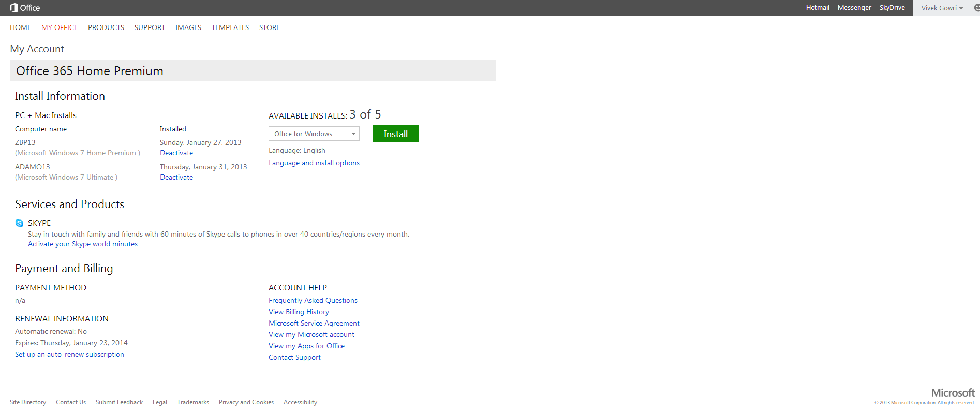Open the Legal footer link
Screen dimensions: 980x410
pos(160,402)
